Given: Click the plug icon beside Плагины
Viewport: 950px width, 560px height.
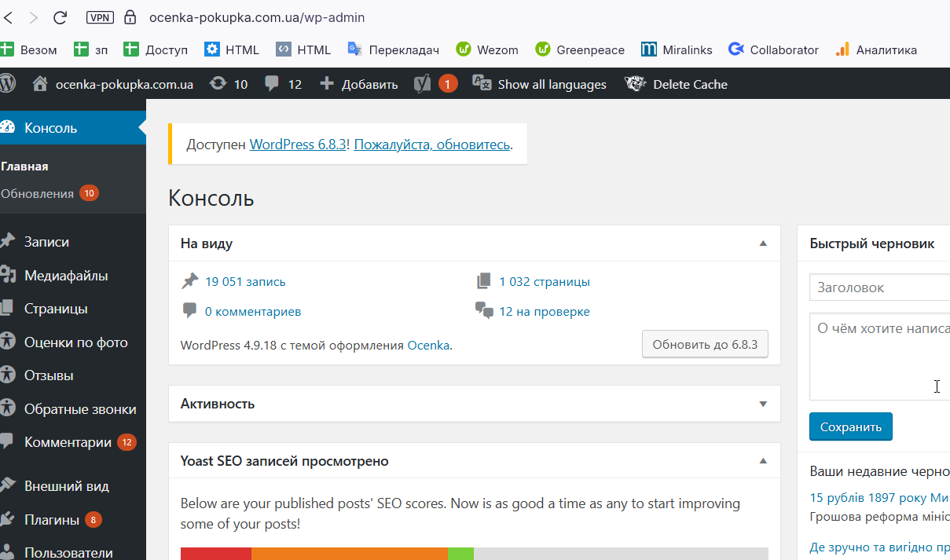Looking at the screenshot, I should point(8,519).
